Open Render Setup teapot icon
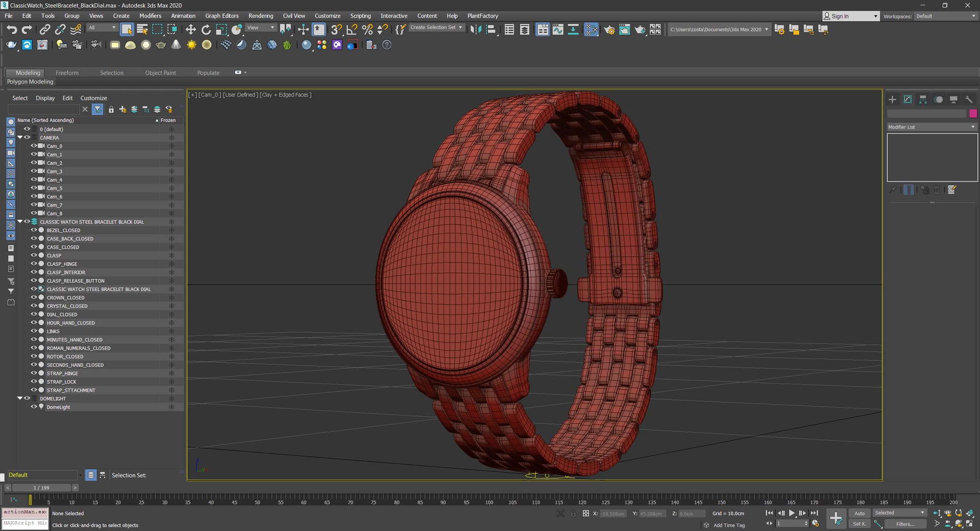The height and width of the screenshot is (531, 980). coord(609,30)
